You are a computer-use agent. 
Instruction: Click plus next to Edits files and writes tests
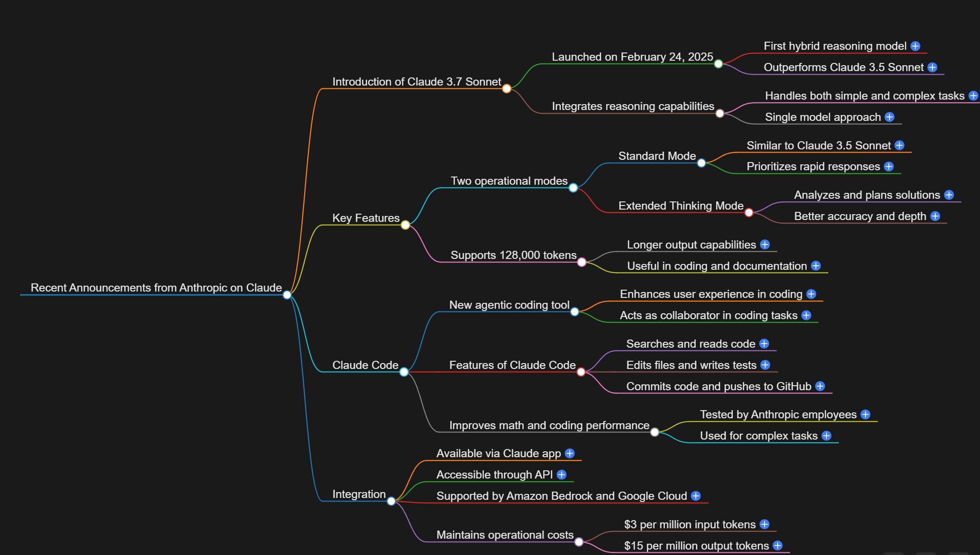click(765, 365)
